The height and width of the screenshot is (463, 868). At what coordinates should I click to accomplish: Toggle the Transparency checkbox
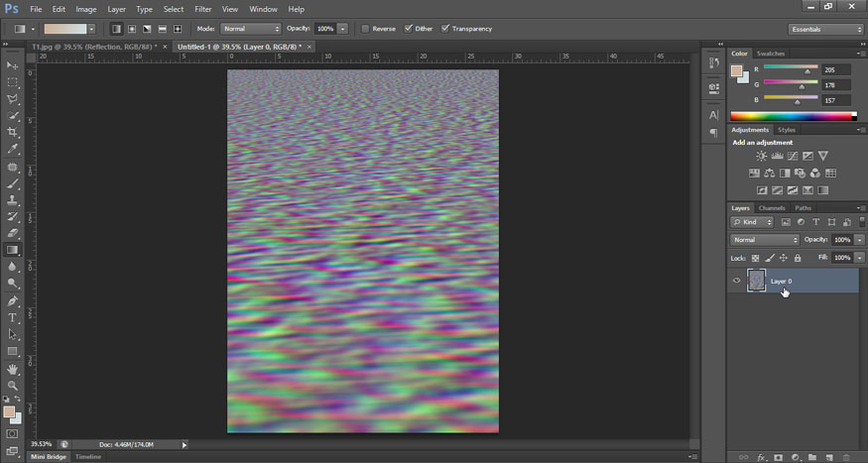pyautogui.click(x=445, y=29)
